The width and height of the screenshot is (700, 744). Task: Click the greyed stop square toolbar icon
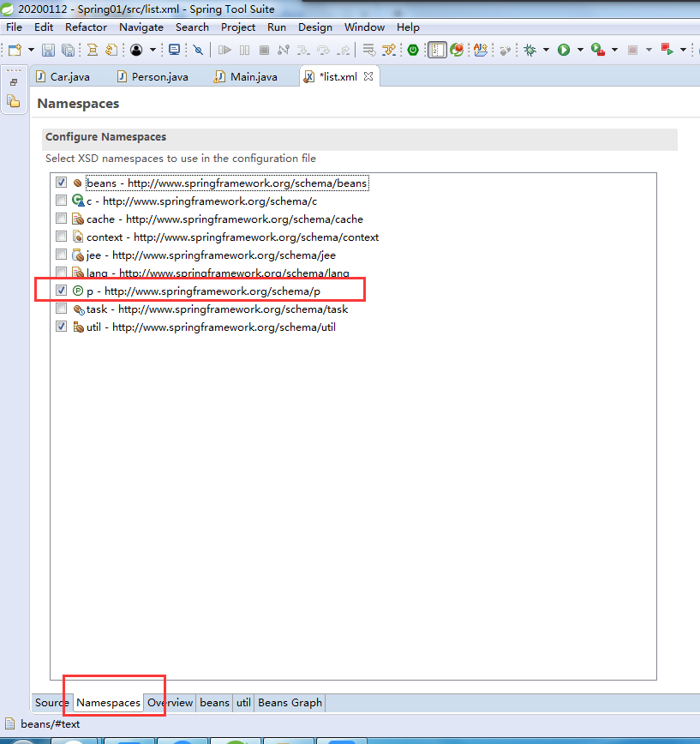click(632, 50)
